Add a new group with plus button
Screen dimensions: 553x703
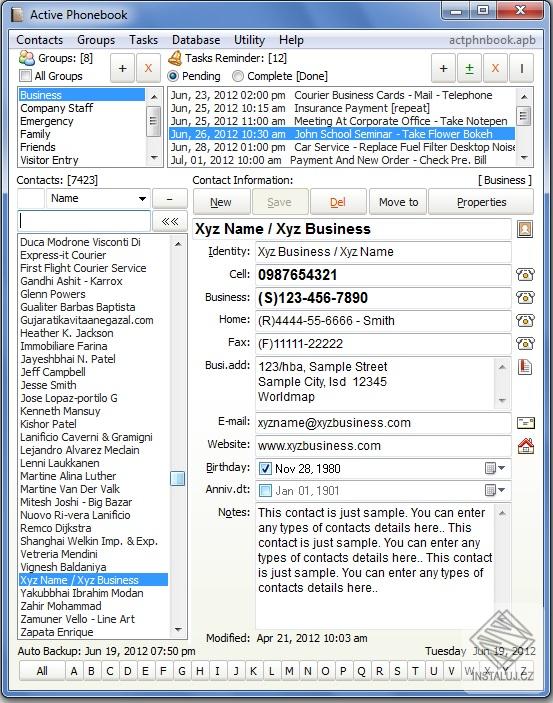122,69
